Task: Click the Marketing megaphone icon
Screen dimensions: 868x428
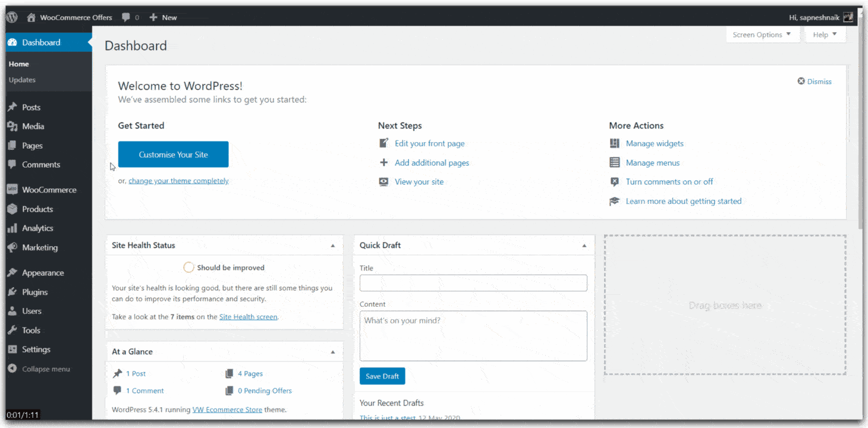Action: tap(12, 247)
